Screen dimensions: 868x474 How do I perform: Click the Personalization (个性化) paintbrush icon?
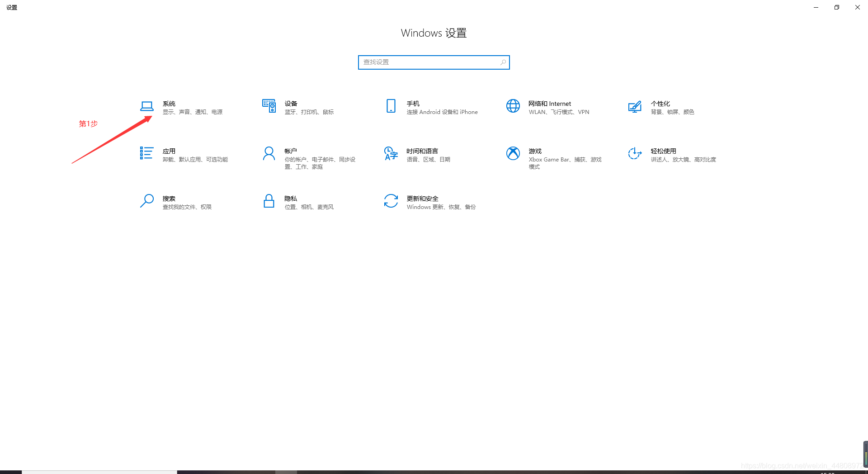(x=635, y=107)
